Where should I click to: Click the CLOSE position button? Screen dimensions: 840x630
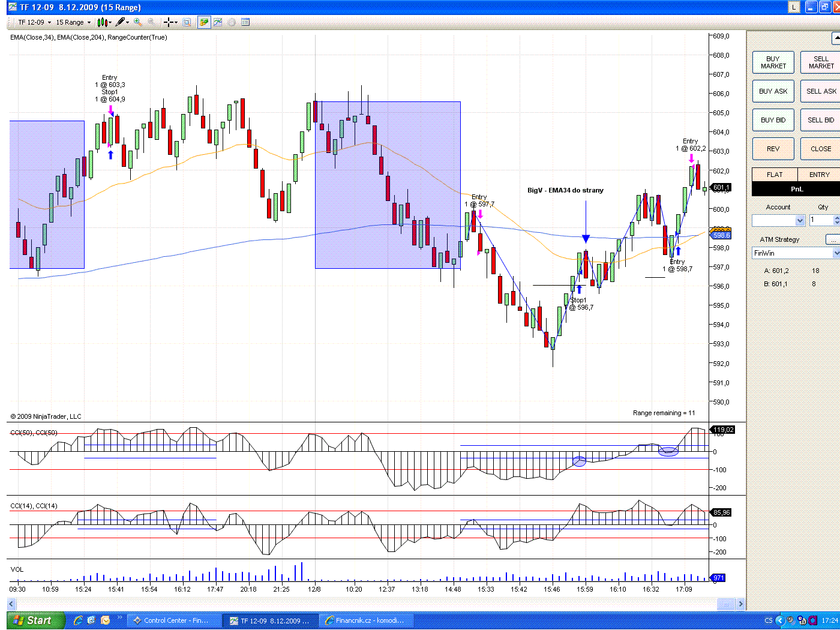[x=821, y=149]
